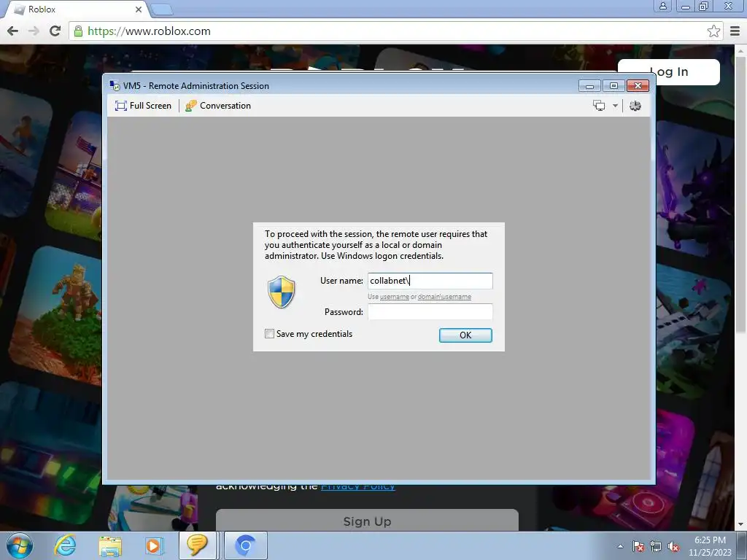Click the 'domain\username' hint link

(x=444, y=297)
